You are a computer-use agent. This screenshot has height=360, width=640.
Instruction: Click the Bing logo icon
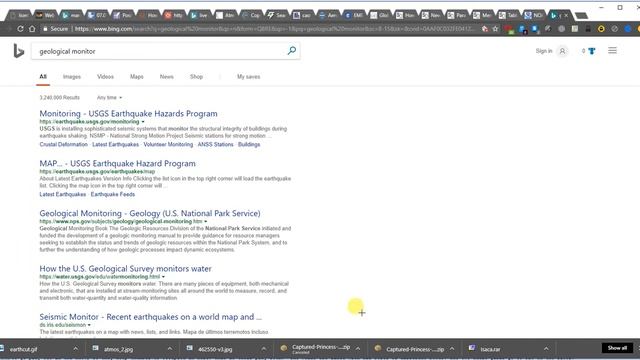pyautogui.click(x=18, y=51)
